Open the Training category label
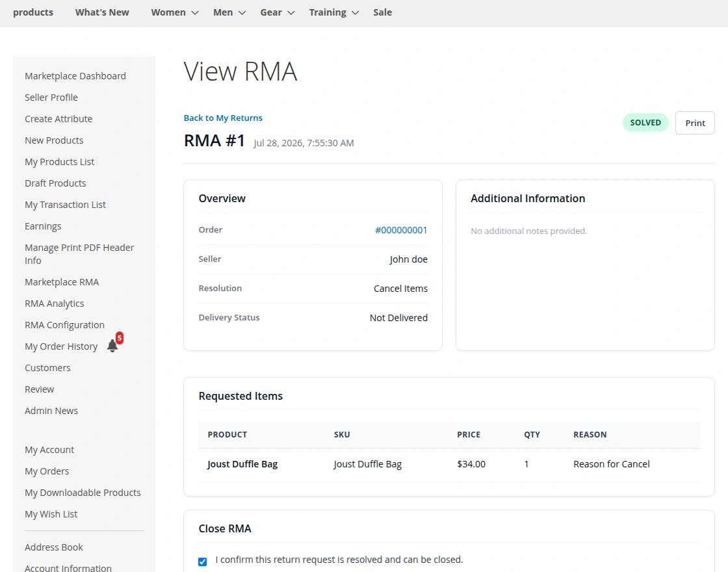Viewport: 728px width, 572px height. click(x=328, y=12)
